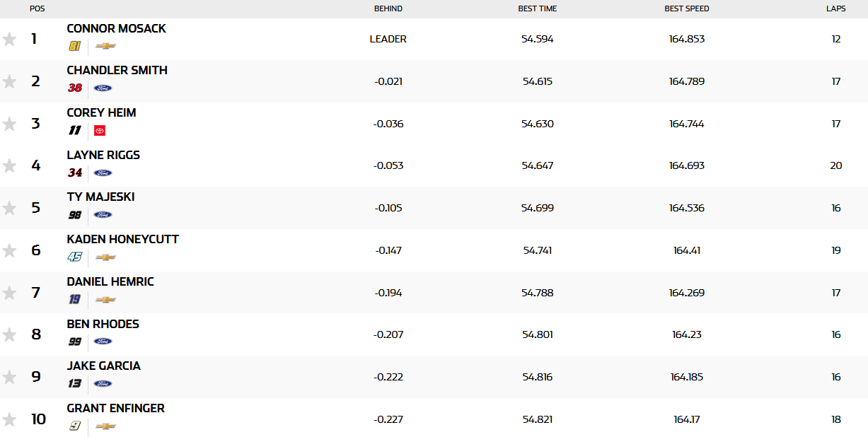
Task: Click the Chevrolet logo under Daniel Hemric
Action: click(x=105, y=300)
